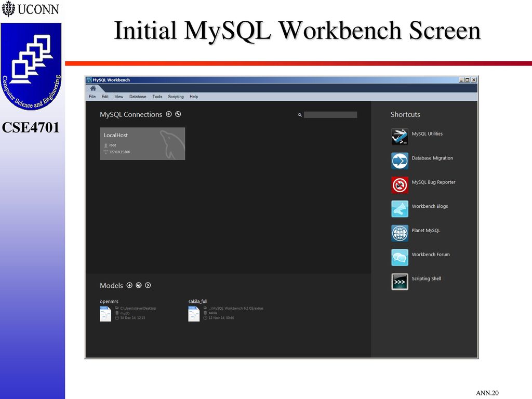The width and height of the screenshot is (532, 399).
Task: Click the root user text in LocalHost tile
Action: pos(113,145)
